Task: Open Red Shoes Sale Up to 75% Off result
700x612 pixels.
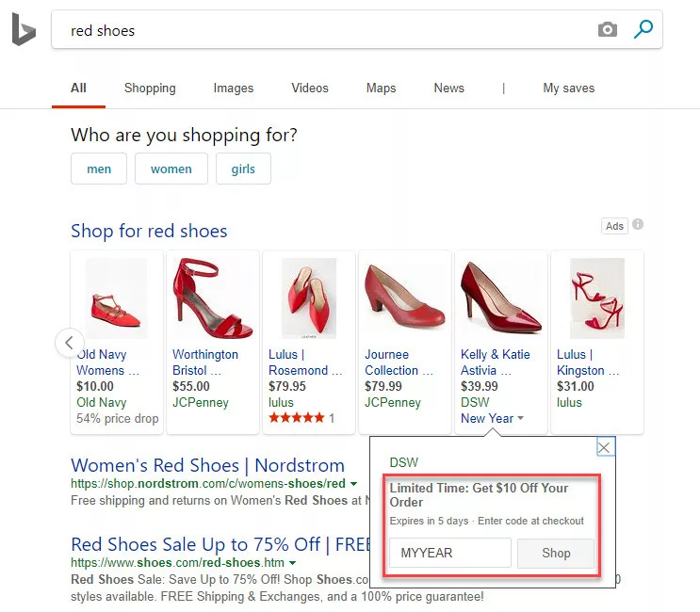Action: (221, 544)
